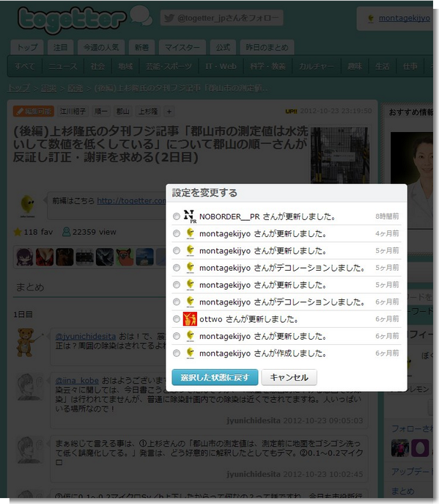This screenshot has height=504, width=439.
Task: Select the ニュース category
Action: coord(63,66)
